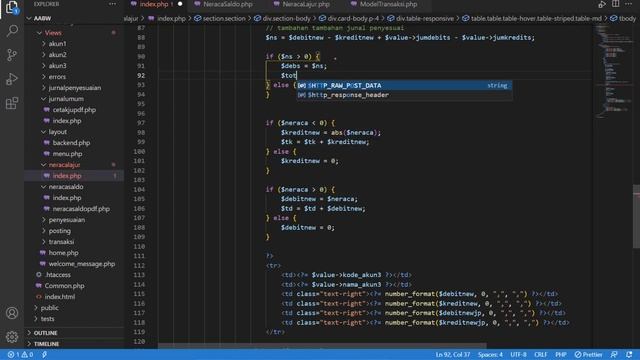640x360 pixels.
Task: Select $HTTP_RAW_POST_DATA autocomplete suggestion
Action: pos(404,85)
